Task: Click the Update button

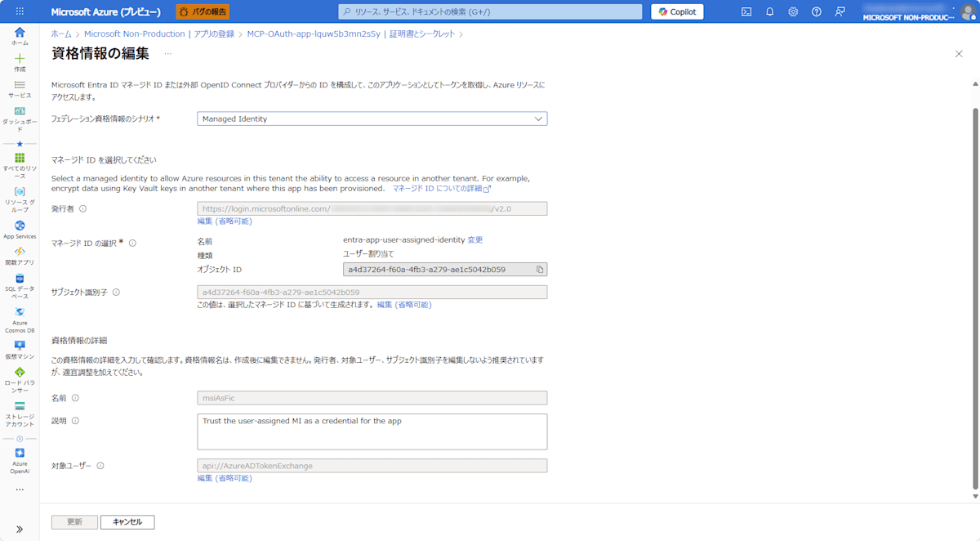Action: pyautogui.click(x=74, y=522)
